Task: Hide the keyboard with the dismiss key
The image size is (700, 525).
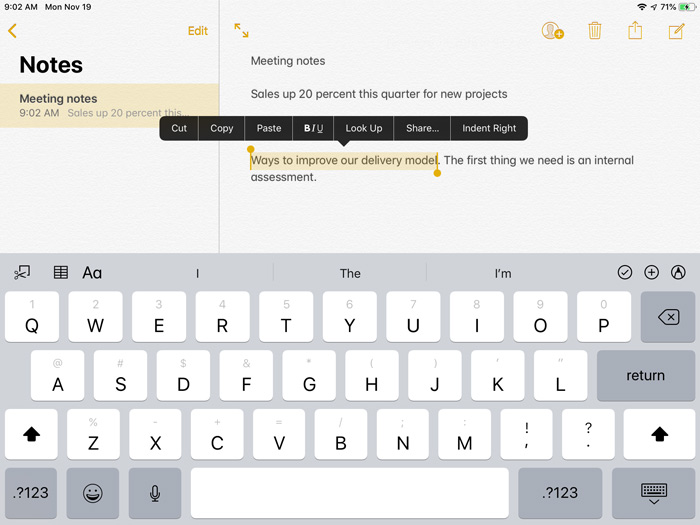Action: 654,493
